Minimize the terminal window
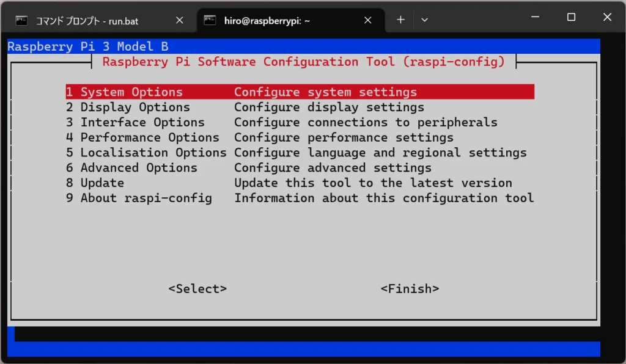The width and height of the screenshot is (626, 364). [x=535, y=18]
